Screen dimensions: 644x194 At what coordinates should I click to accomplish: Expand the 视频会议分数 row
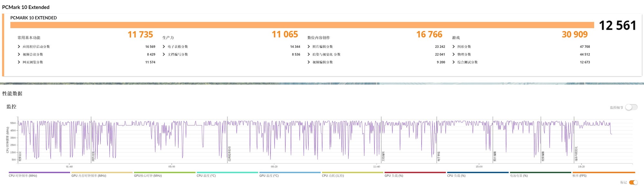tap(19, 54)
